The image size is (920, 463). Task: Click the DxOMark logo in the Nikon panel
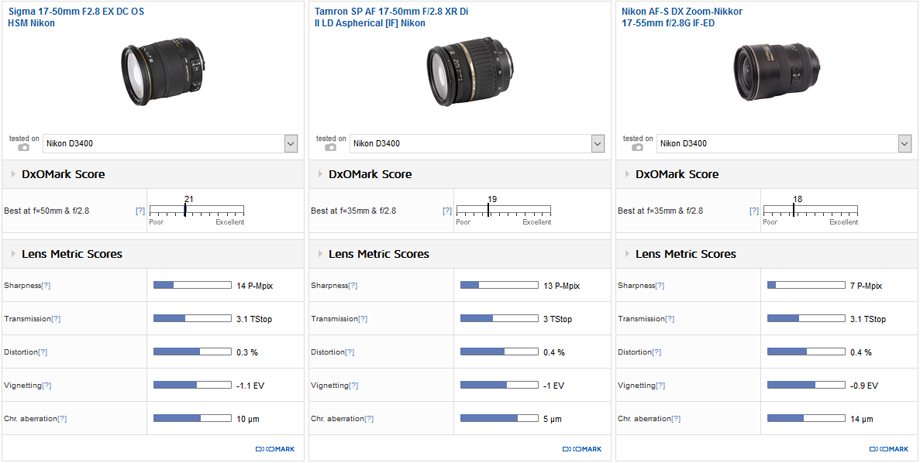(x=889, y=450)
